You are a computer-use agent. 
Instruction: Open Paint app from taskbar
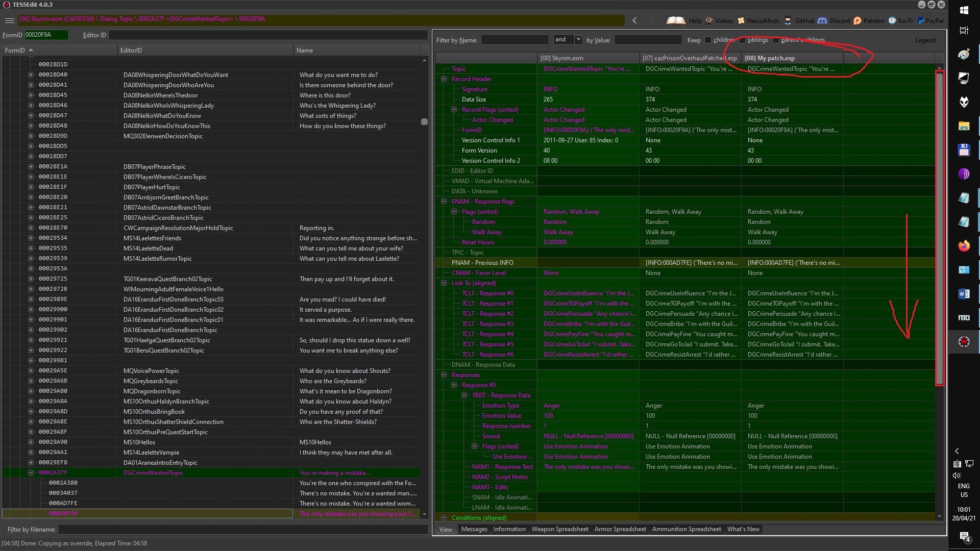(964, 54)
